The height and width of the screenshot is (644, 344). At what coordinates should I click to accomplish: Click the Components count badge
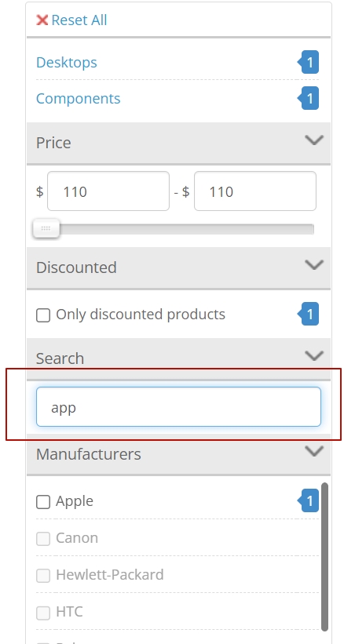(308, 99)
